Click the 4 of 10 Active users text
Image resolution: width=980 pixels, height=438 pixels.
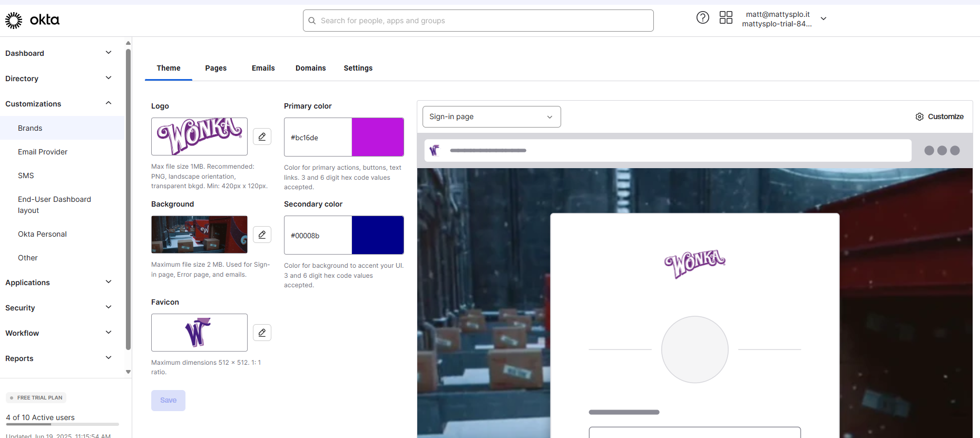[41, 417]
